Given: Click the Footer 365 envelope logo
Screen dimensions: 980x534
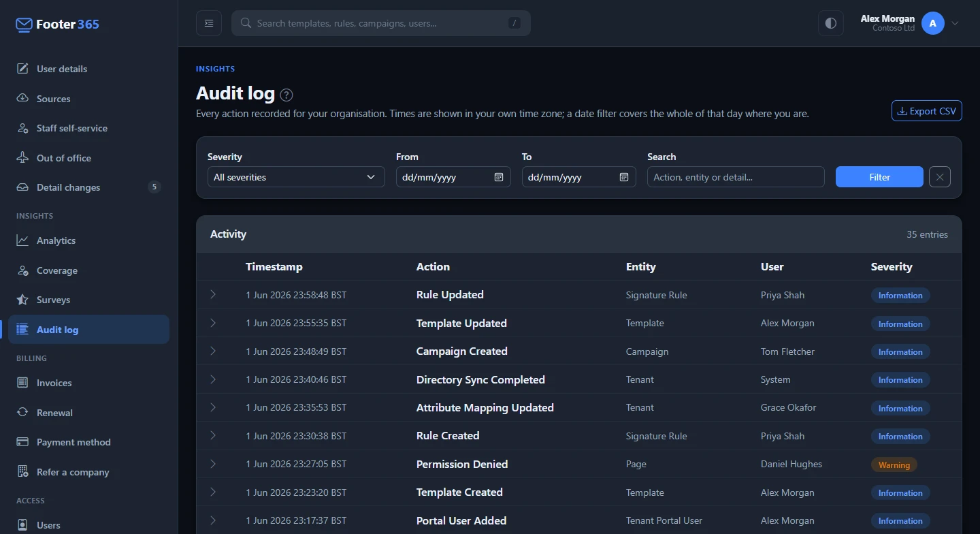Looking at the screenshot, I should (24, 25).
